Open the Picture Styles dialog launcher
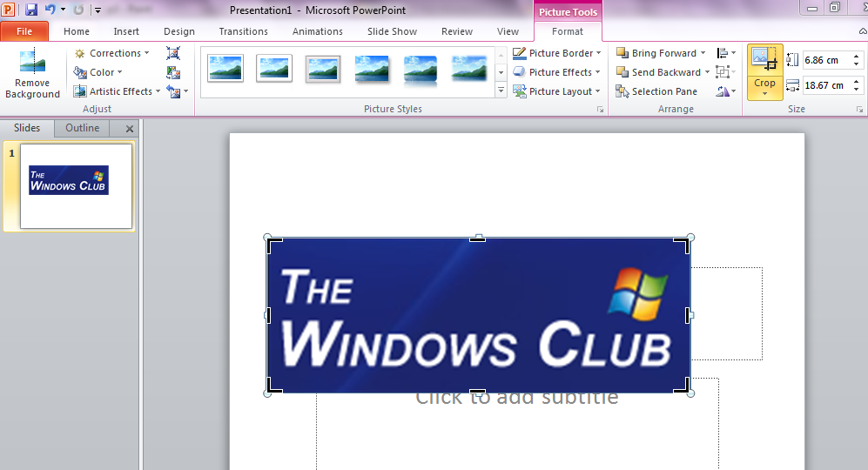Screen dimensions: 868x470 (600, 110)
